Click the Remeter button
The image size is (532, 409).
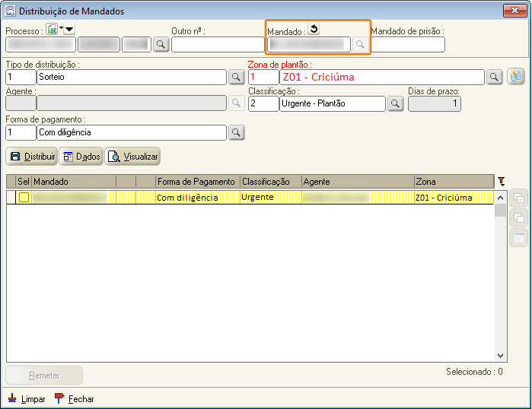point(44,376)
